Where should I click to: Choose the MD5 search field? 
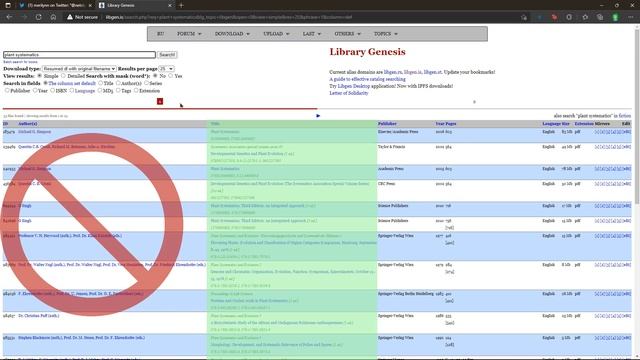pyautogui.click(x=100, y=91)
